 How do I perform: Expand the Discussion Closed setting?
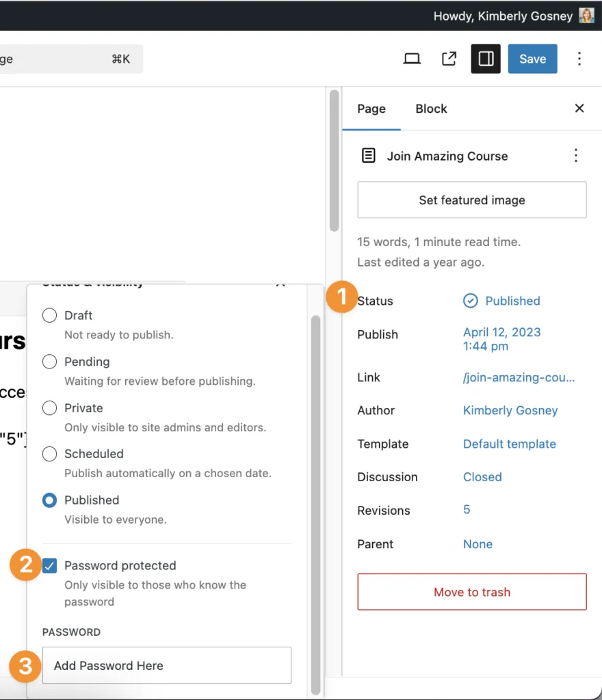482,477
